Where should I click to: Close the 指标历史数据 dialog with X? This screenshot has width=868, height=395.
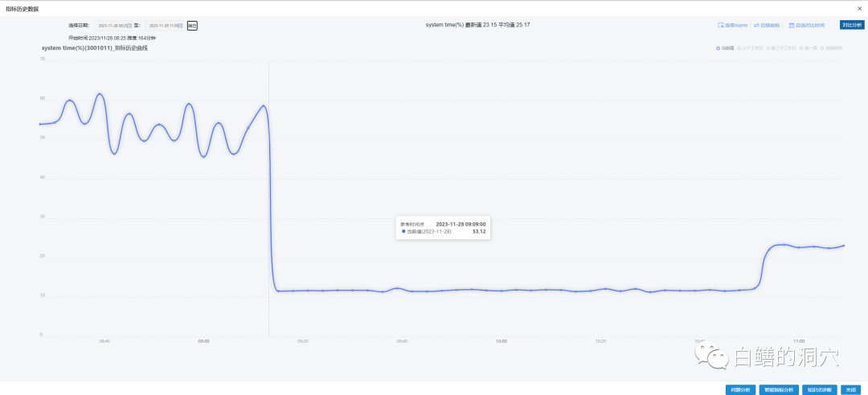pos(860,8)
